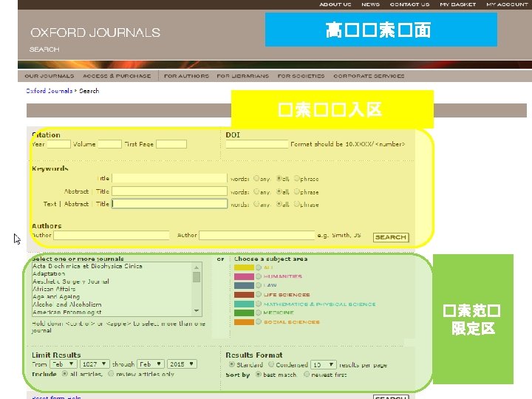
Task: Select 'any' for Text | Abstract | Title words
Action: click(x=256, y=204)
